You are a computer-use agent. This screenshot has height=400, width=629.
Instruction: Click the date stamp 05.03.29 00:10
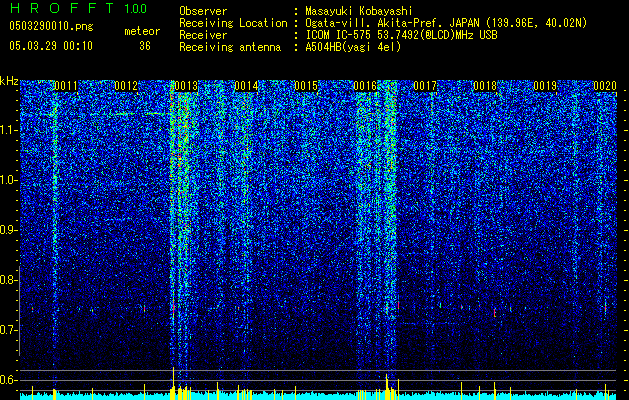tap(51, 46)
